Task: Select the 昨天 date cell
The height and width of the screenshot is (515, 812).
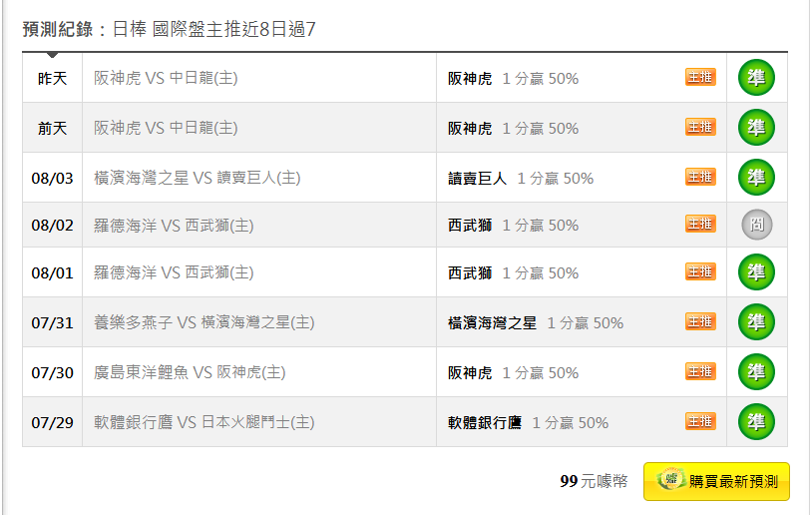Action: pyautogui.click(x=52, y=78)
